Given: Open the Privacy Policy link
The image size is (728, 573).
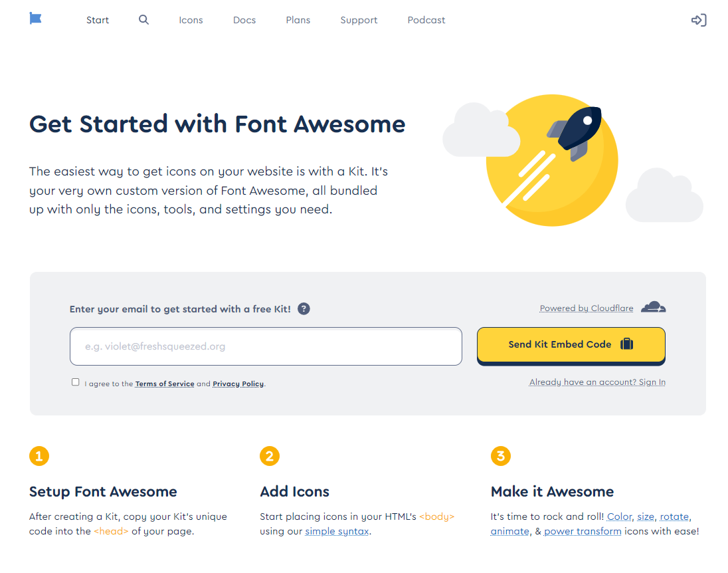Looking at the screenshot, I should pos(238,384).
